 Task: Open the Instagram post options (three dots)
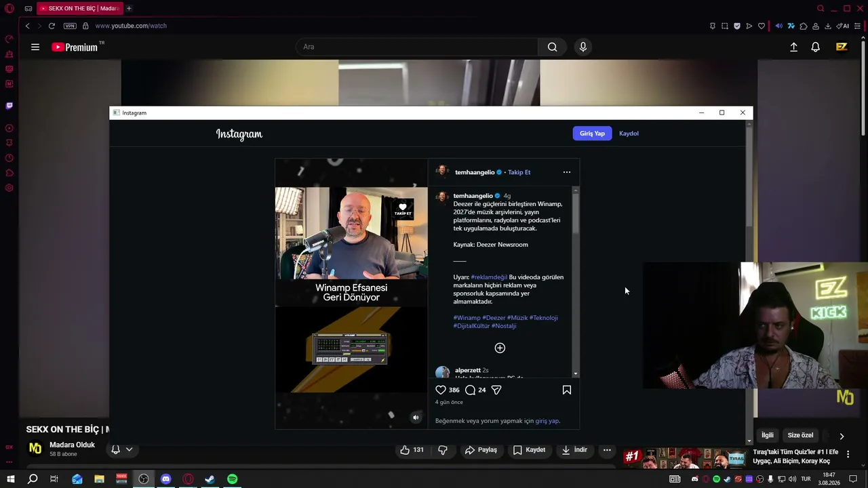pyautogui.click(x=567, y=172)
